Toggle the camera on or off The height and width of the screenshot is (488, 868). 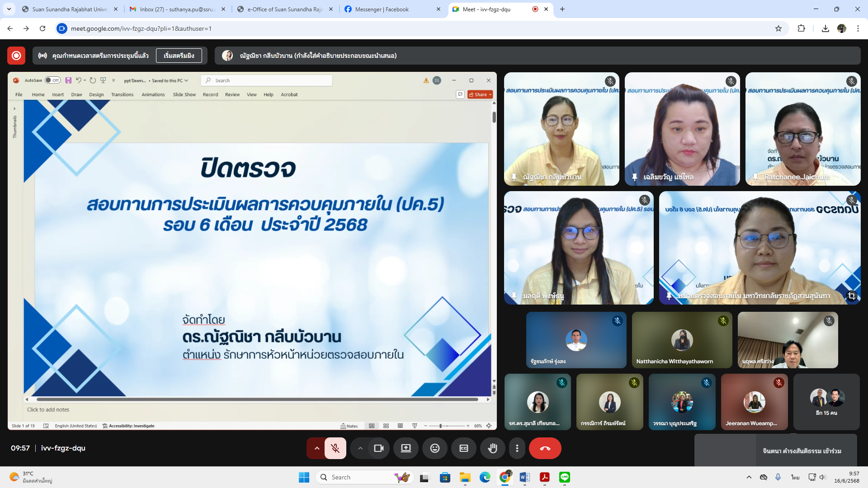point(378,448)
